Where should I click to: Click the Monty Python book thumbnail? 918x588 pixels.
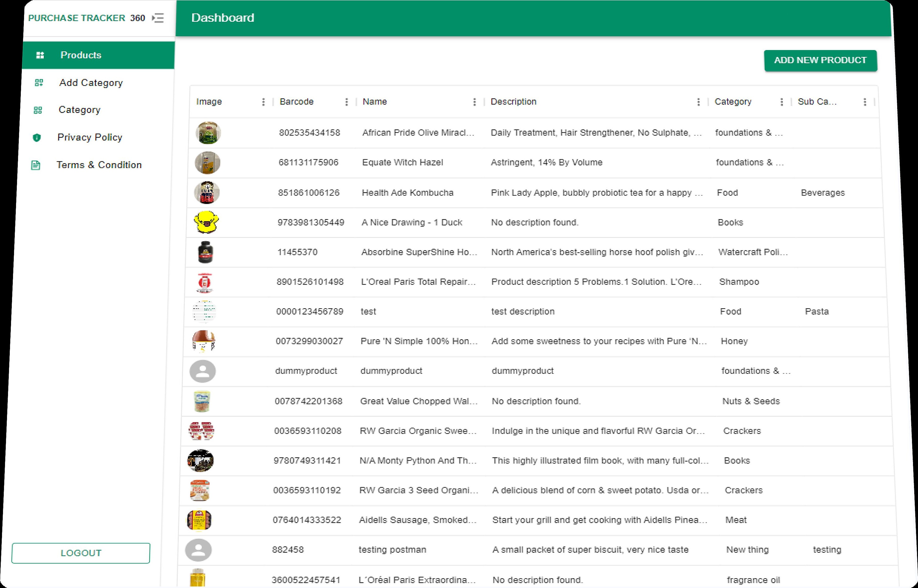point(200,461)
